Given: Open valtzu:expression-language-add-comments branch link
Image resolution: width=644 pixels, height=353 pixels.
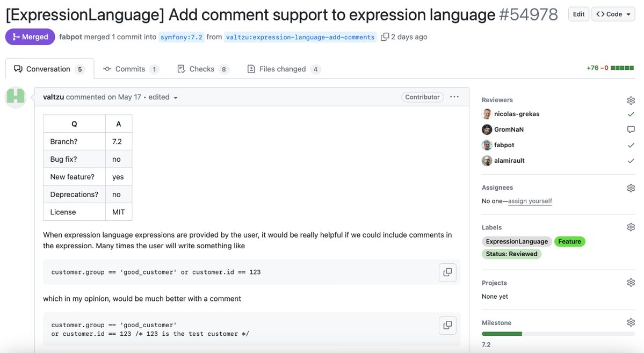Looking at the screenshot, I should coord(300,37).
